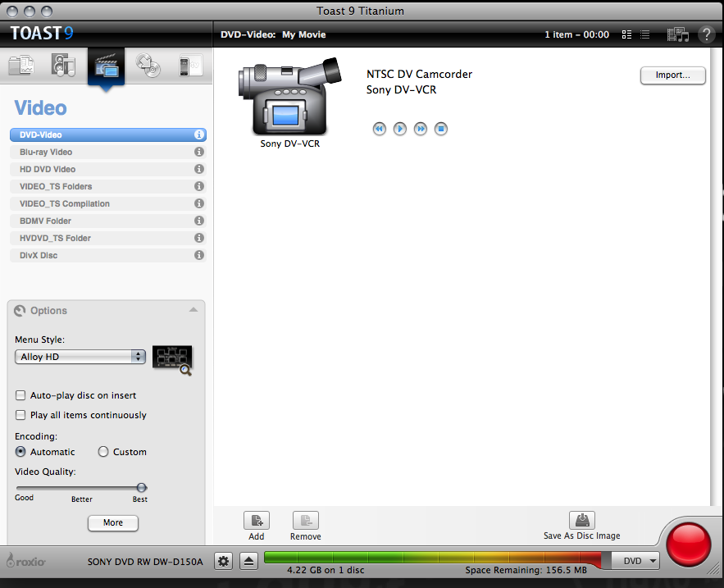The width and height of the screenshot is (724, 588).
Task: Click the Remove item icon
Action: click(306, 521)
